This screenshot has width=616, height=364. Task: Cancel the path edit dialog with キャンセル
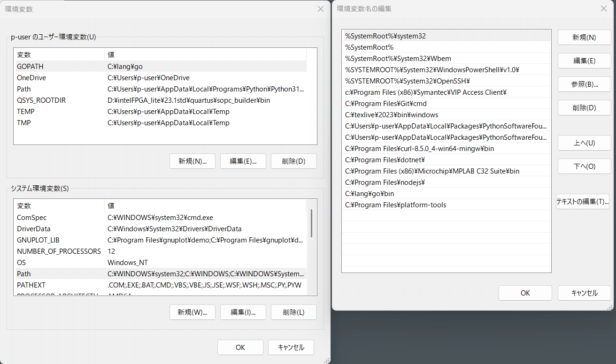pyautogui.click(x=584, y=293)
